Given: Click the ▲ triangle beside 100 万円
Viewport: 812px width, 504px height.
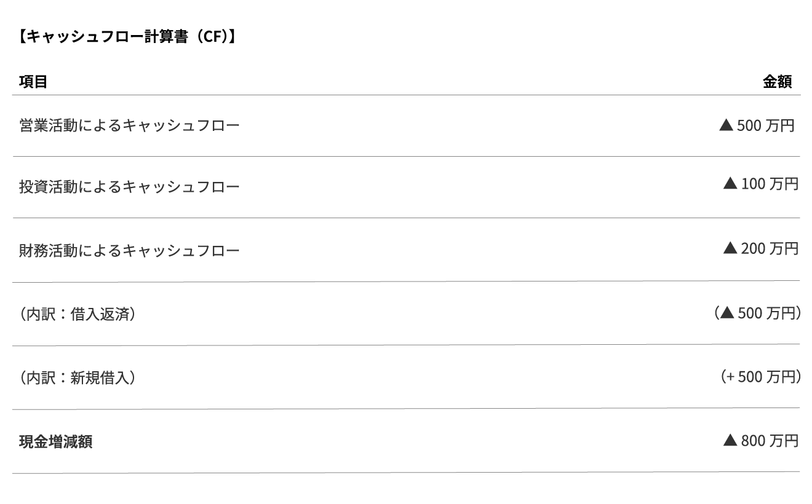Looking at the screenshot, I should [730, 184].
